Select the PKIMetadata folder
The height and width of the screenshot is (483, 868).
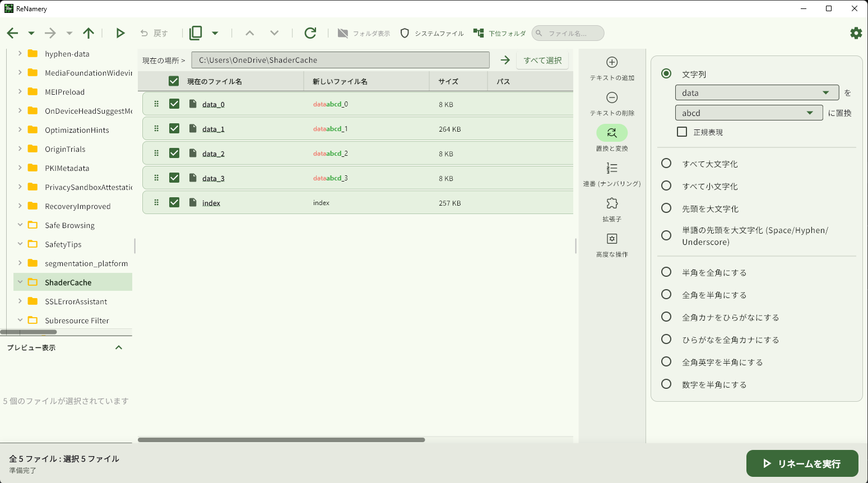(67, 168)
